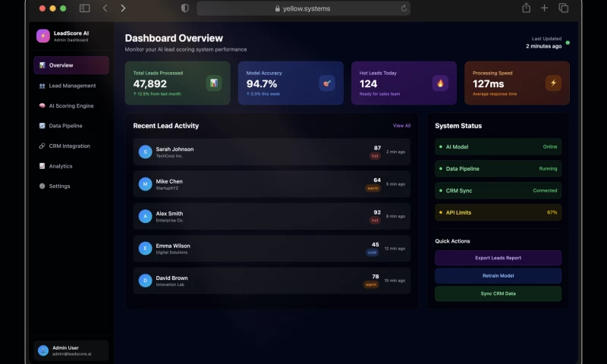Click the Admin User avatar
This screenshot has width=607, height=364.
click(x=43, y=350)
